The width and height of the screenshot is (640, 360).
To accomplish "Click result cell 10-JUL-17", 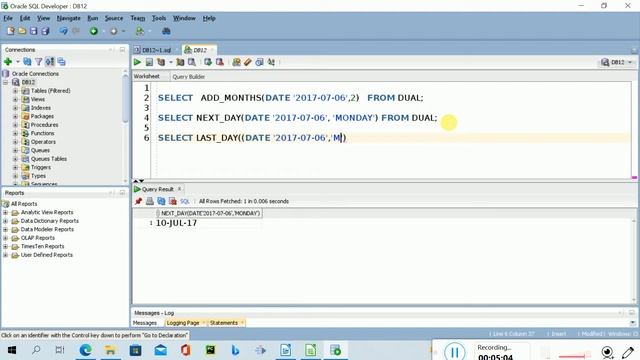I will tap(176, 223).
